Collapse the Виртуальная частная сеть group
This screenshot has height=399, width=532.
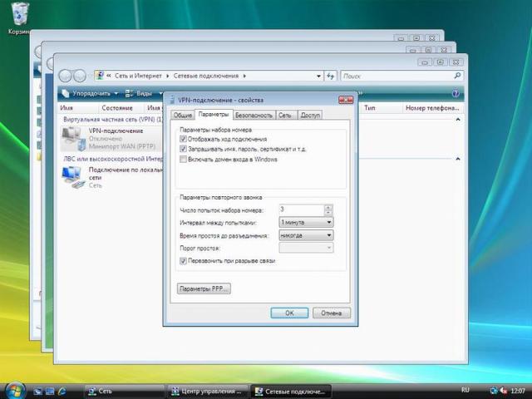click(x=458, y=120)
